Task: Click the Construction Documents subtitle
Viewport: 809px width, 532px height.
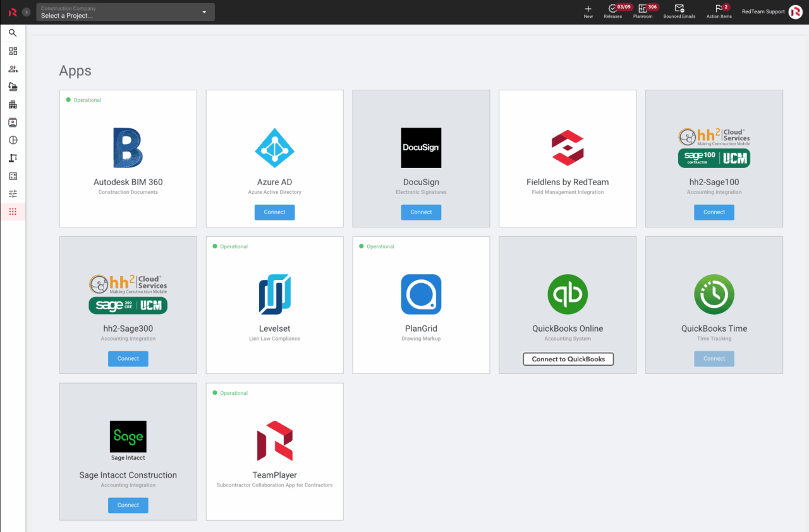Action: tap(128, 192)
